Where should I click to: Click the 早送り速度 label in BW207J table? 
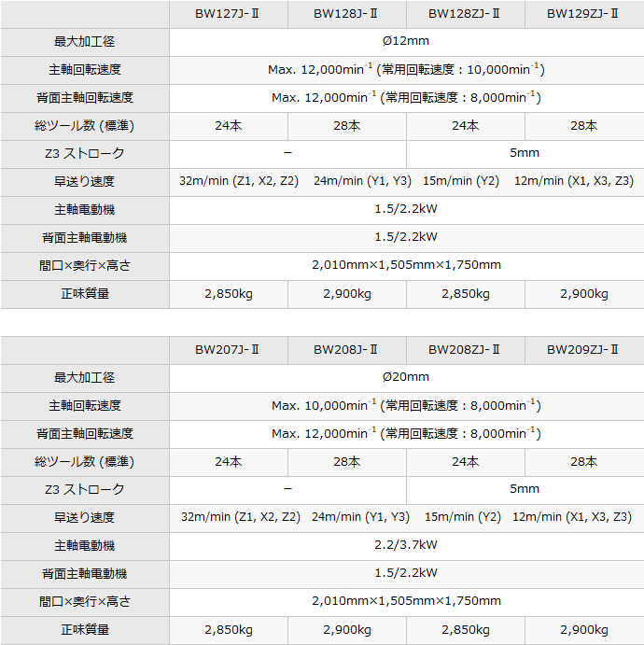pyautogui.click(x=84, y=517)
